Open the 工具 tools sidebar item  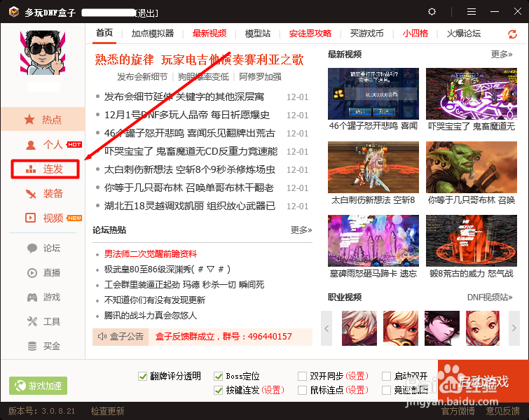[44, 321]
